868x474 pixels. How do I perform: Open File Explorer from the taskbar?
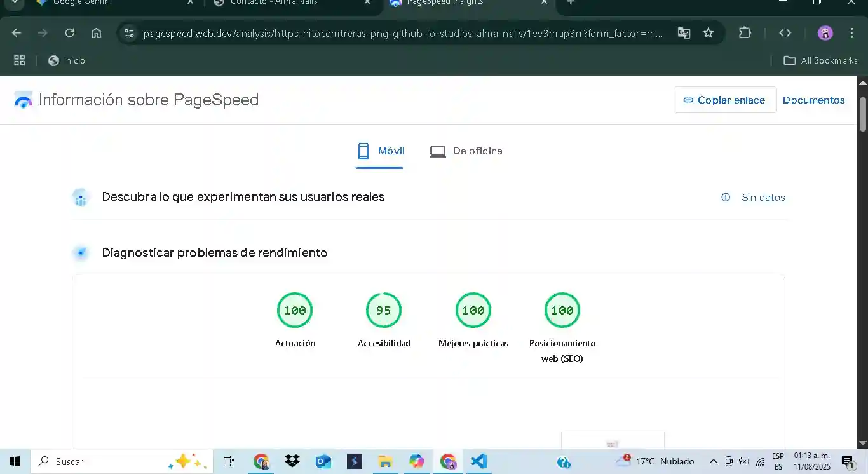[385, 462]
